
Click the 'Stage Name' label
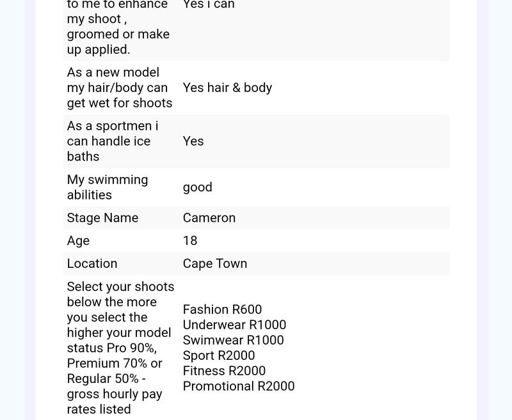pos(102,218)
